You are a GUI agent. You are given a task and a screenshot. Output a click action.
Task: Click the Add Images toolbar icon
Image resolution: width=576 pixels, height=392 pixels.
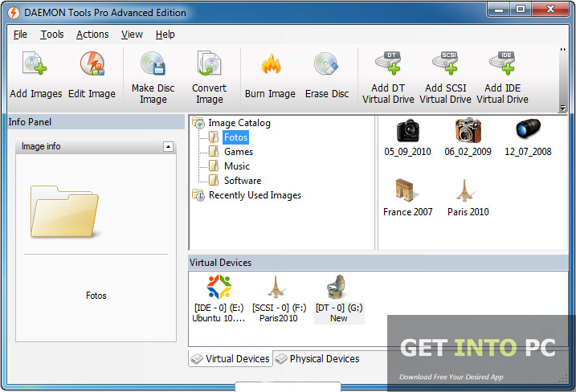pyautogui.click(x=35, y=63)
